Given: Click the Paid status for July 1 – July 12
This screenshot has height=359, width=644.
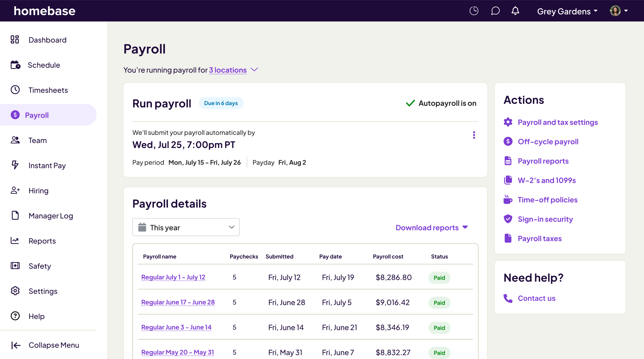Looking at the screenshot, I should tap(439, 278).
